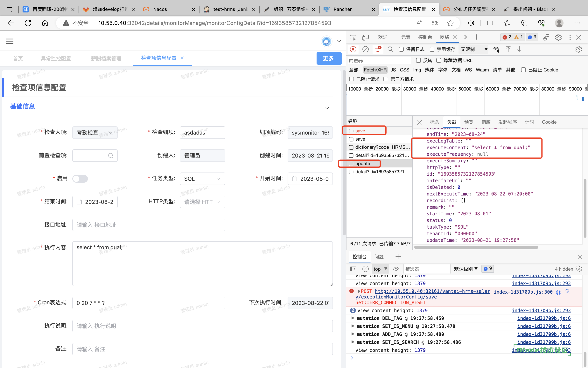Add page to favorites star icon

(450, 23)
